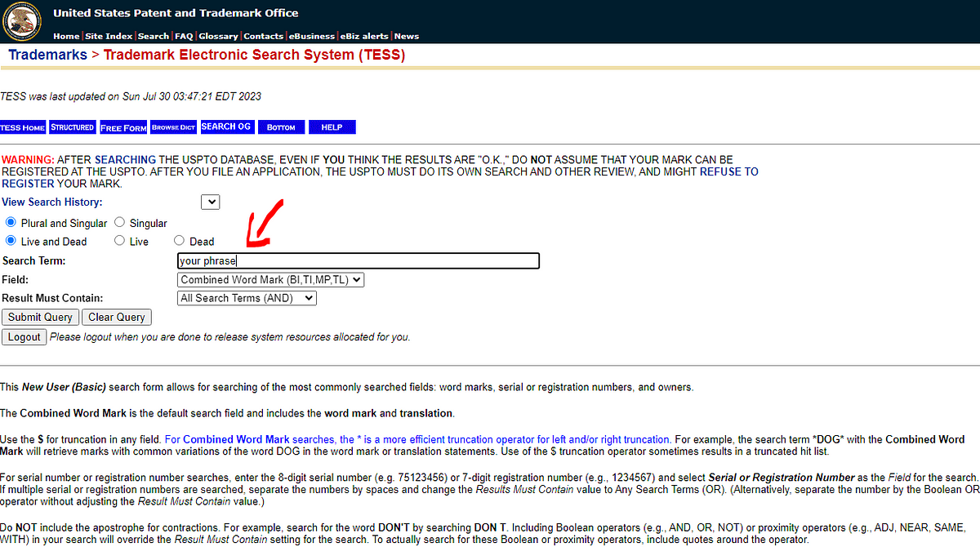
Task: Click the Clear Query button
Action: tap(117, 318)
